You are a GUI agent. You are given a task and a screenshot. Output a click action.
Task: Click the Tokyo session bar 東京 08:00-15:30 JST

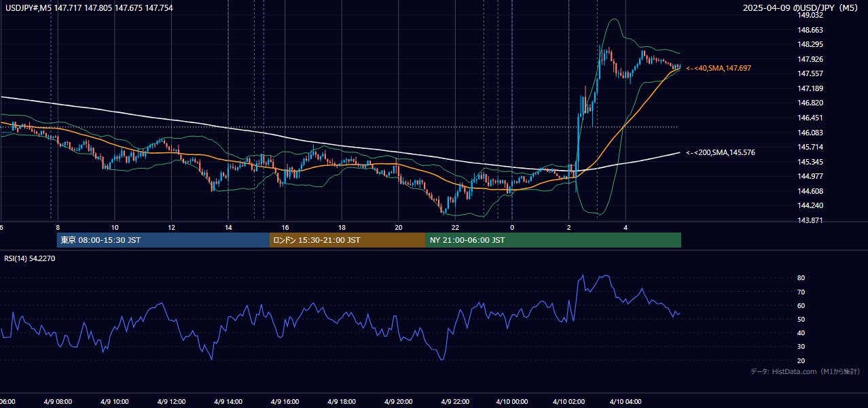coord(163,240)
